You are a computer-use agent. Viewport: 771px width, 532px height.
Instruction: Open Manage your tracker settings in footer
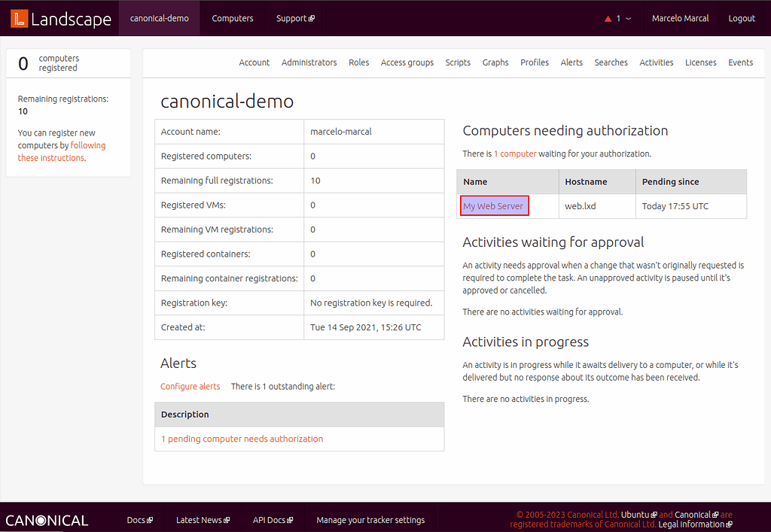[x=370, y=519]
